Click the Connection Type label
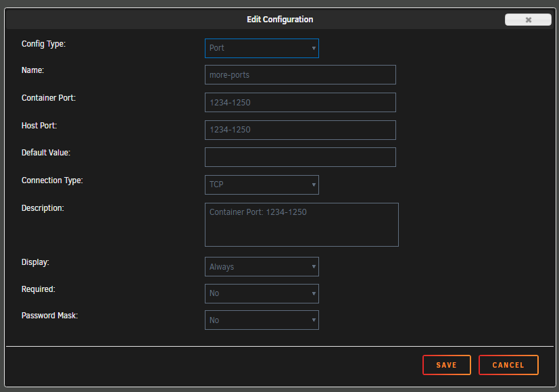 [52, 180]
